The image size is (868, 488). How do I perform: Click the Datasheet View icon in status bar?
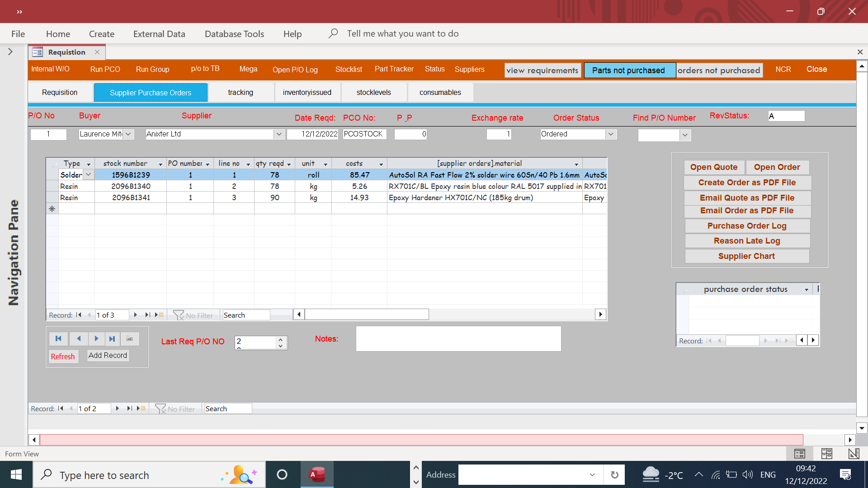826,453
